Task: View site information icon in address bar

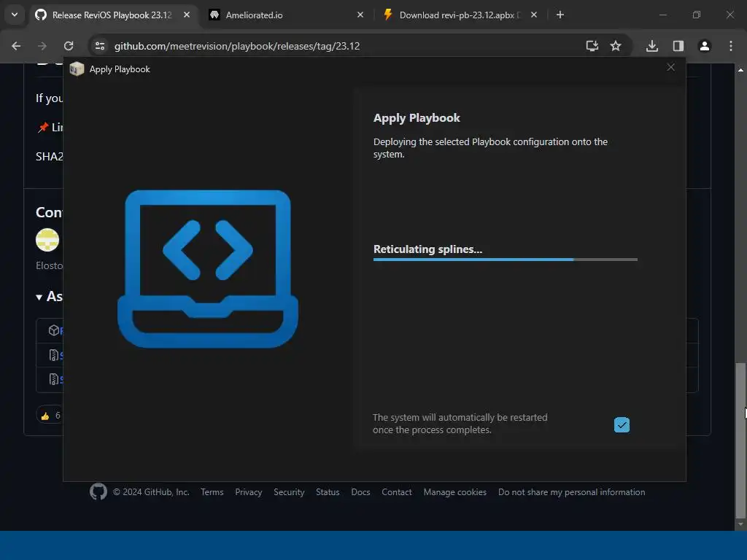Action: [x=100, y=46]
